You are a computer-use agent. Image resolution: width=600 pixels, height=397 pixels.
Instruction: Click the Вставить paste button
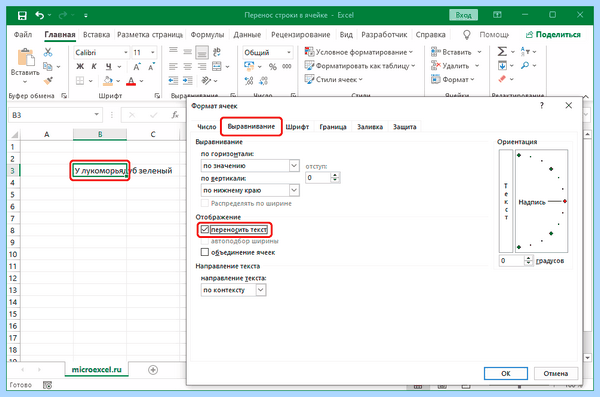click(25, 66)
